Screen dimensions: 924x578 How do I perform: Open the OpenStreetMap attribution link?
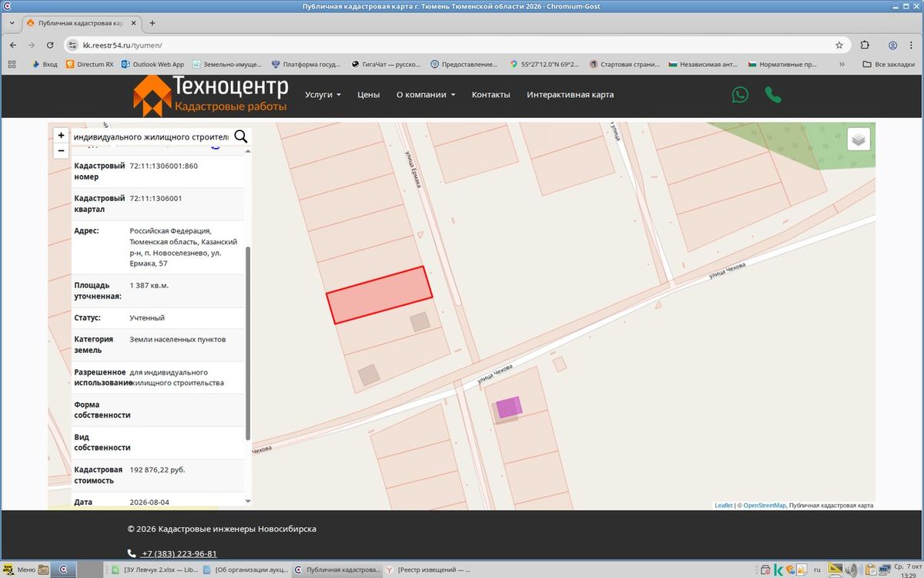[765, 506]
